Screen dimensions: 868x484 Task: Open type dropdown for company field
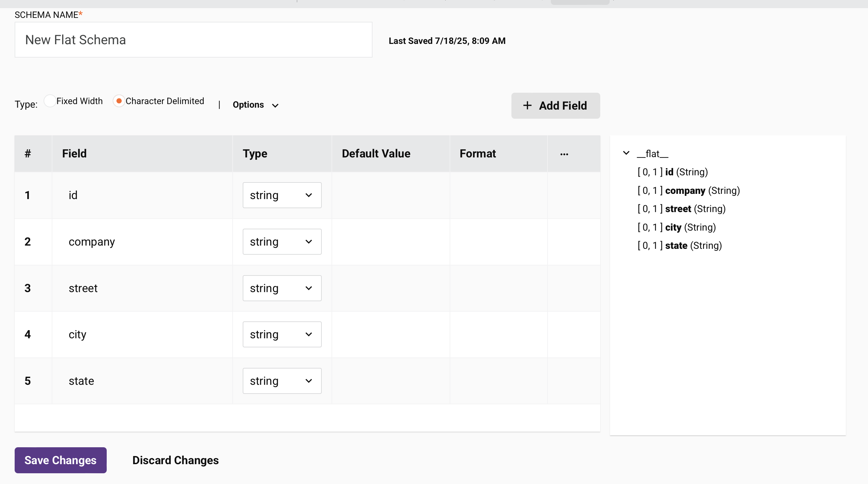(x=282, y=242)
